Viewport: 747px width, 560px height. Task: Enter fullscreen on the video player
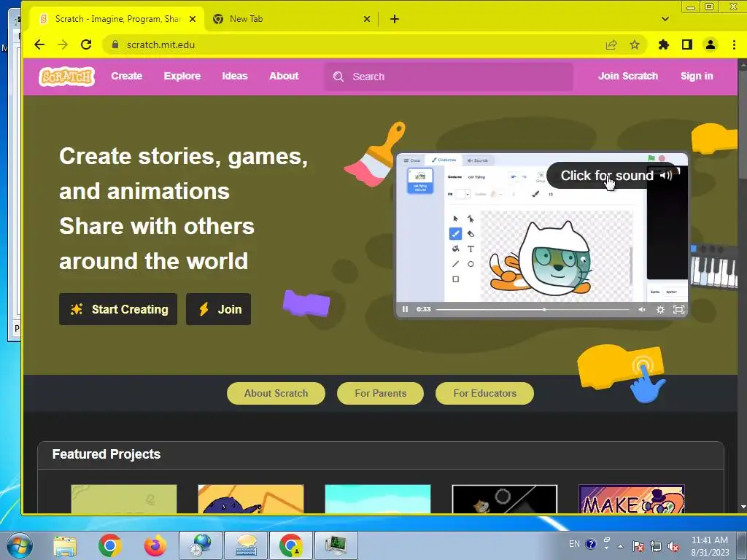pyautogui.click(x=678, y=309)
